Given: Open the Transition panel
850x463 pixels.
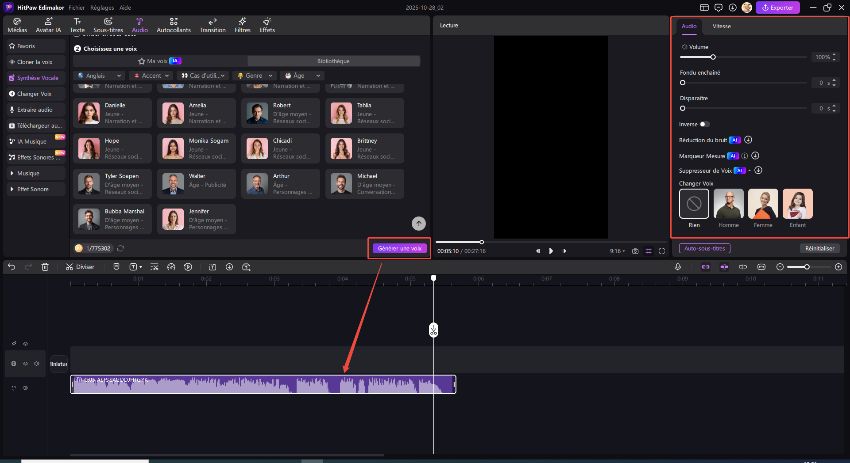Looking at the screenshot, I should [212, 23].
